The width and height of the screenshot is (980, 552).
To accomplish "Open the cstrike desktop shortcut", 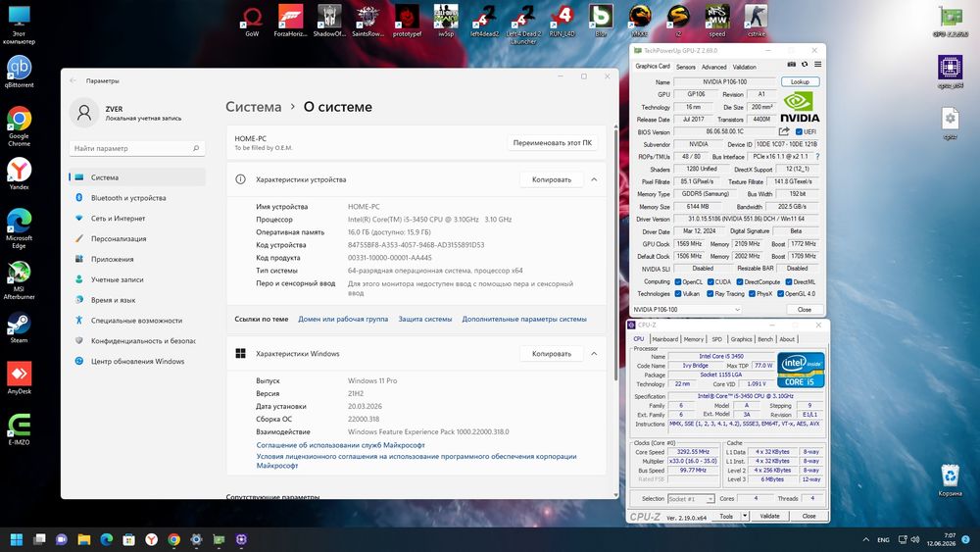I will coord(757,20).
